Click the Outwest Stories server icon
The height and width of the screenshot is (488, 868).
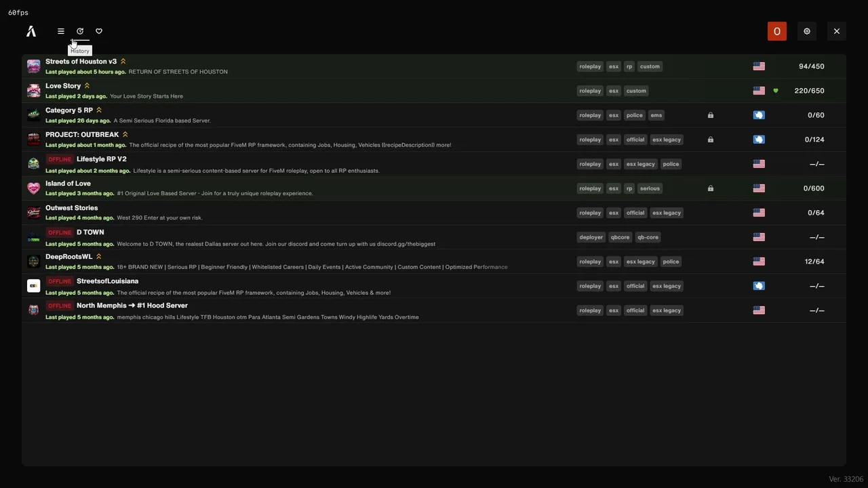[x=33, y=213]
